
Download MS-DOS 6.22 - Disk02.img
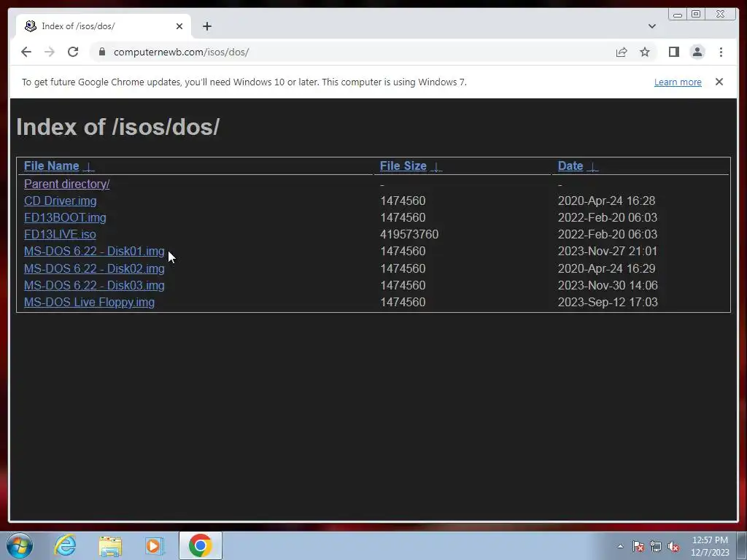94,268
